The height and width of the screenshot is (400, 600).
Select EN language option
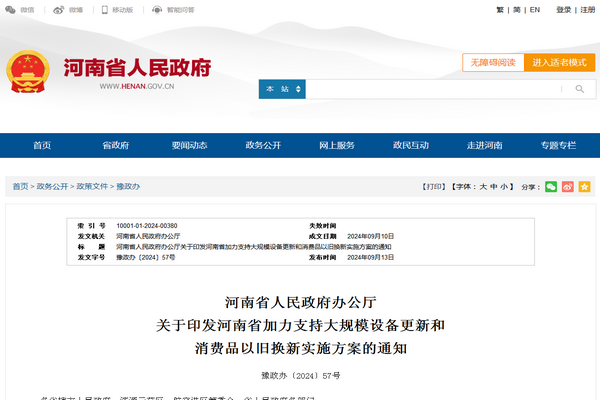[535, 9]
